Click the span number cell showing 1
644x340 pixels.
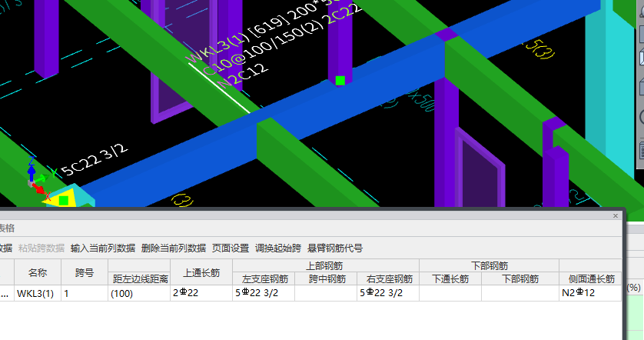click(x=85, y=293)
